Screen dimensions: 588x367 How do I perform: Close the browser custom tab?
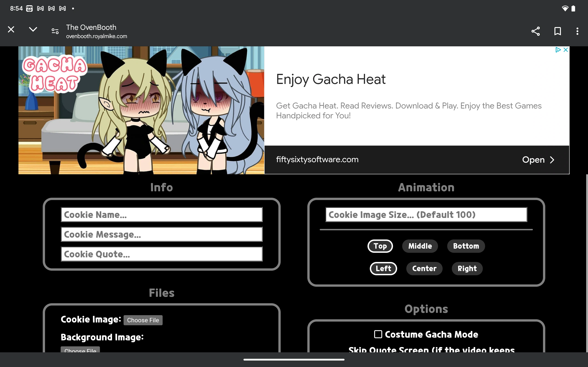click(x=11, y=30)
